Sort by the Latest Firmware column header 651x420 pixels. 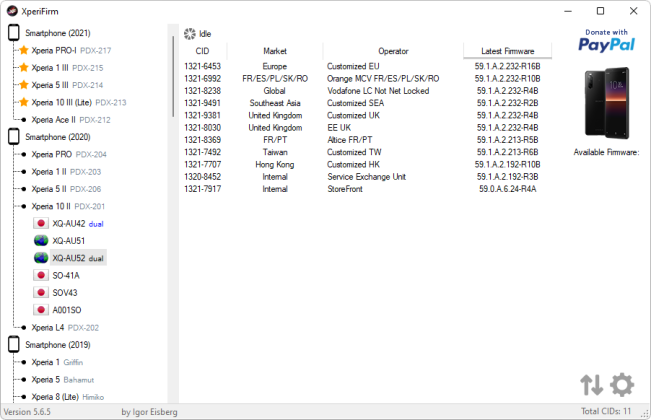click(x=507, y=51)
